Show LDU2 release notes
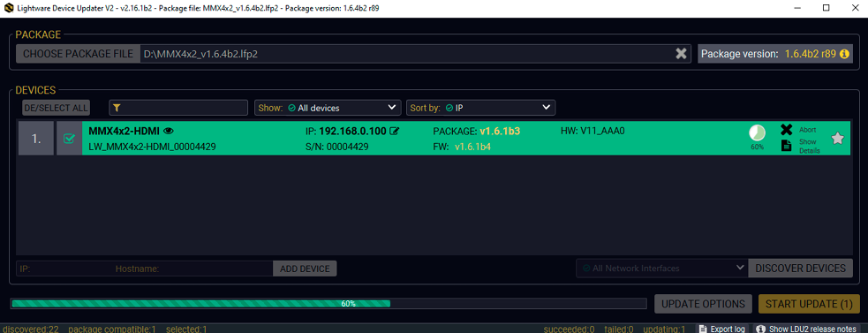868x333 pixels. pos(806,329)
